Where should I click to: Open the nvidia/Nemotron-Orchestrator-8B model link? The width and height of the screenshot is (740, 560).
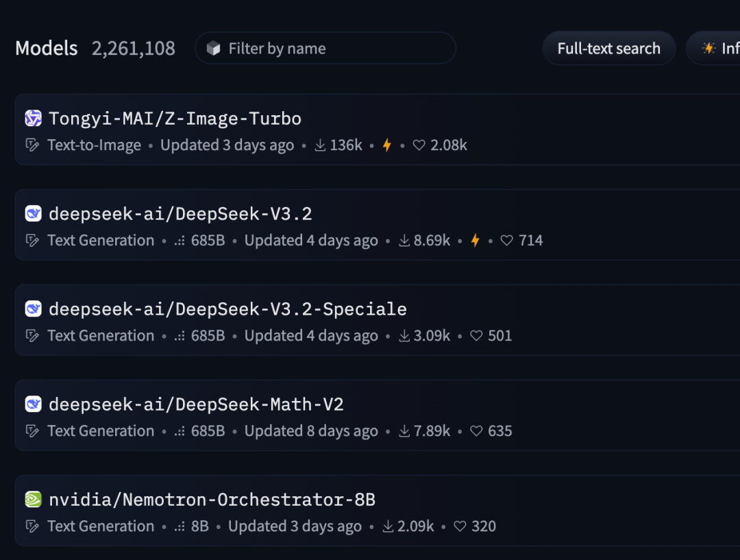click(x=212, y=500)
